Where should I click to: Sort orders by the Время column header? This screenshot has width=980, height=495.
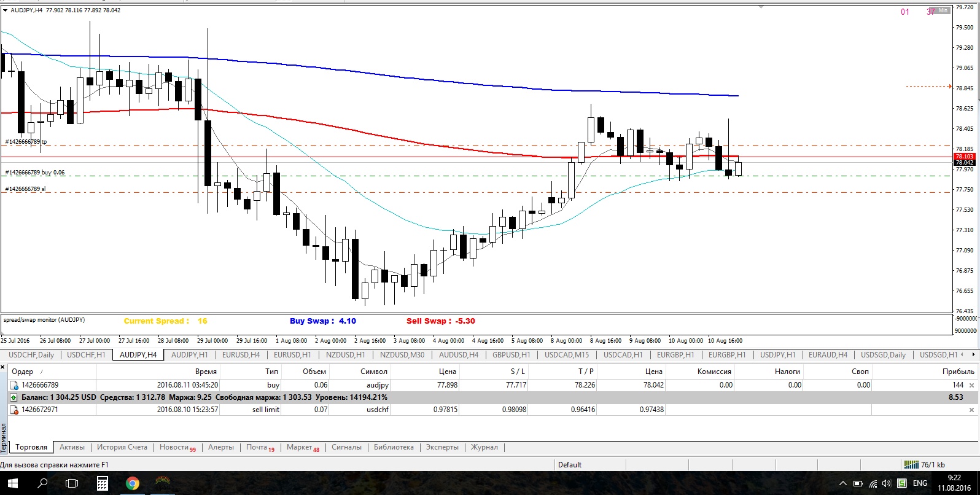tap(158, 372)
